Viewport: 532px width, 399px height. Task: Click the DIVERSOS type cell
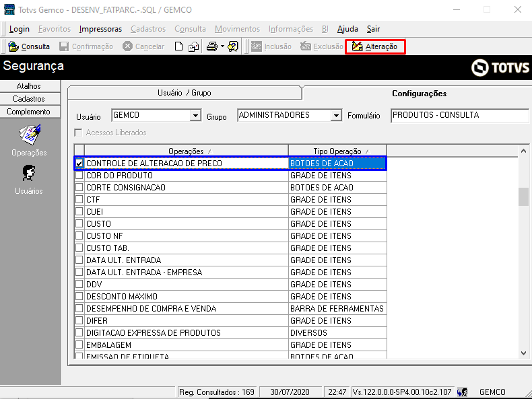point(337,332)
